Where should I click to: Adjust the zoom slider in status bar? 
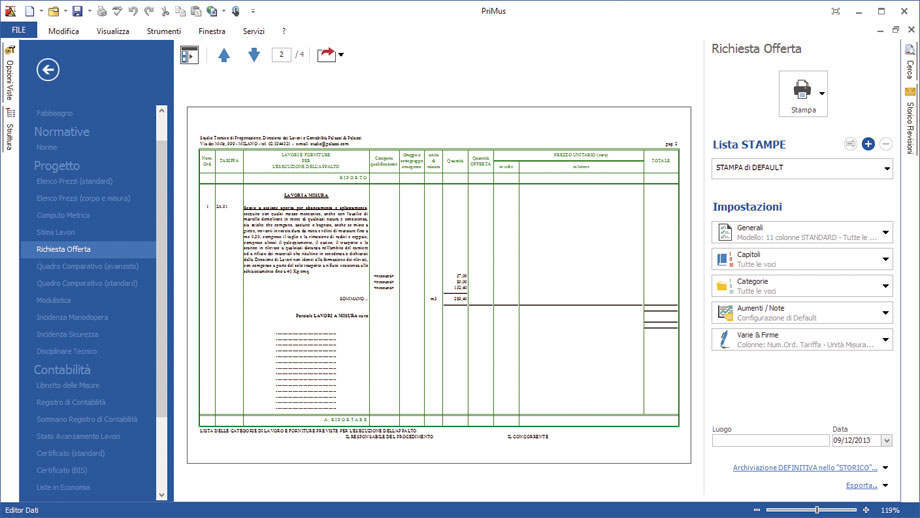(x=817, y=510)
